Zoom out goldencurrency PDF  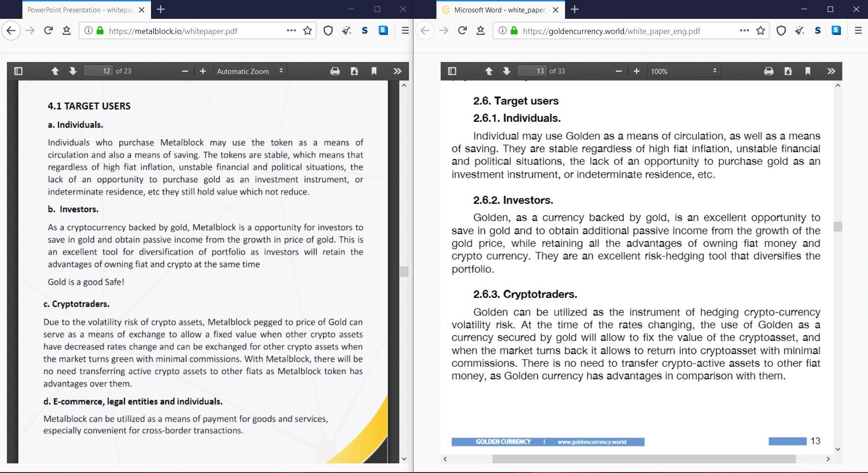[x=619, y=71]
